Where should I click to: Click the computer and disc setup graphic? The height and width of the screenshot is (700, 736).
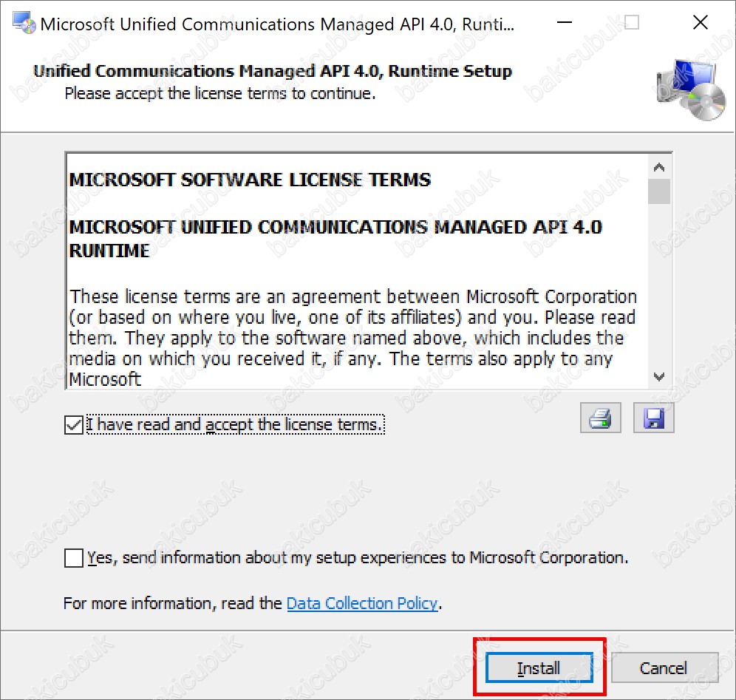[x=691, y=89]
